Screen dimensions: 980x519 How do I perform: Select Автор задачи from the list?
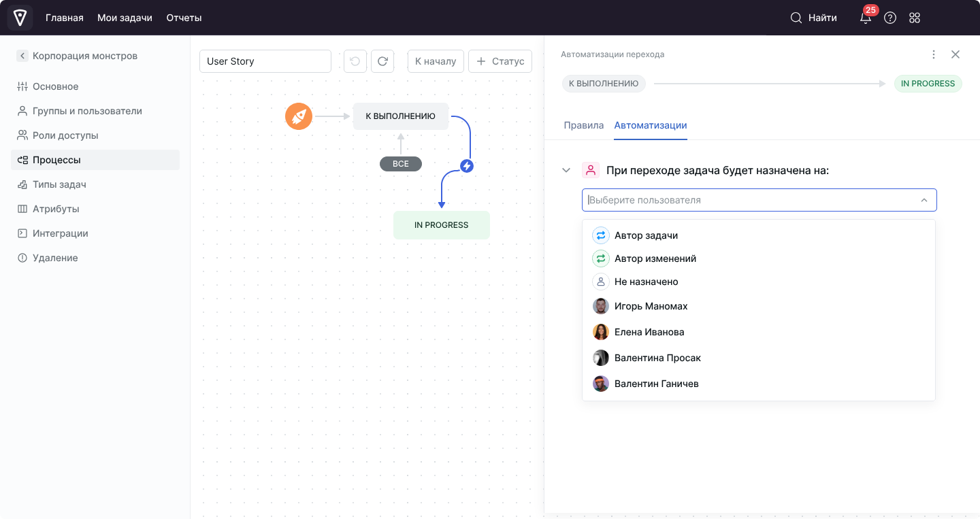[646, 235]
